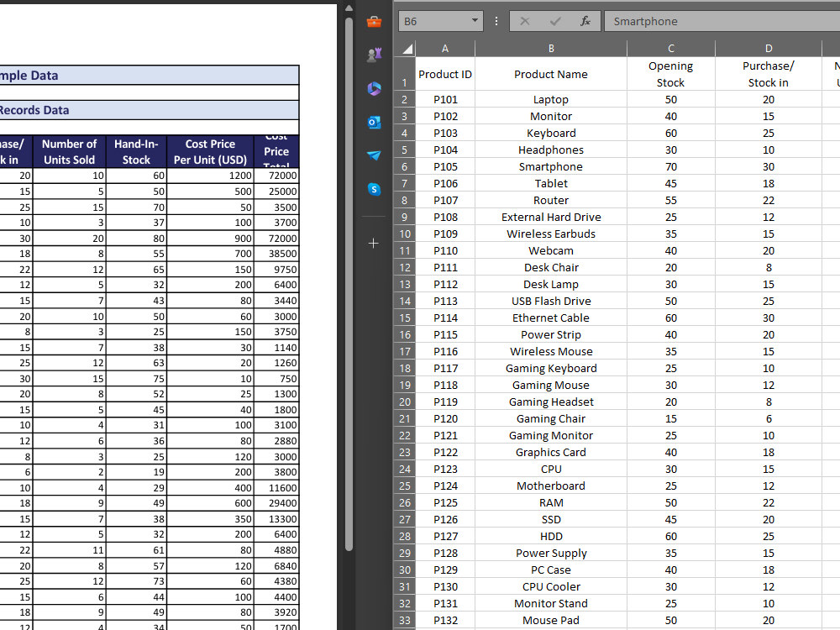Select the Graphics Card cell
The height and width of the screenshot is (630, 840).
point(551,452)
